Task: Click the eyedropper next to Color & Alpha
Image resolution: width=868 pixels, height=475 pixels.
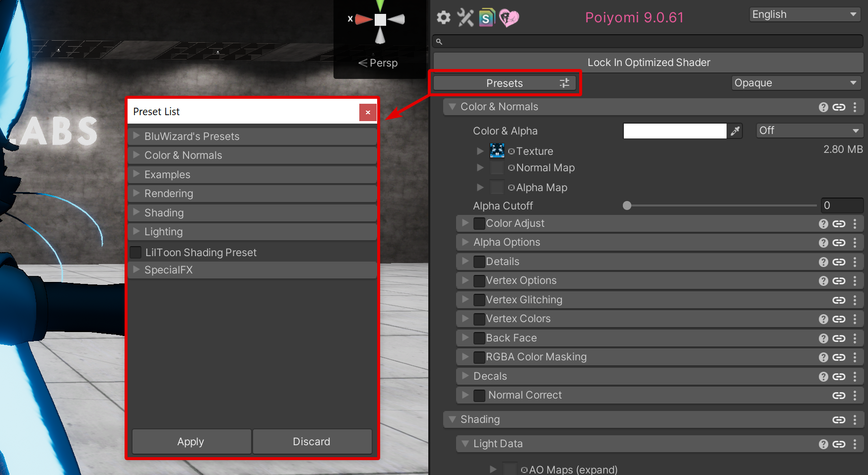Action: [735, 131]
